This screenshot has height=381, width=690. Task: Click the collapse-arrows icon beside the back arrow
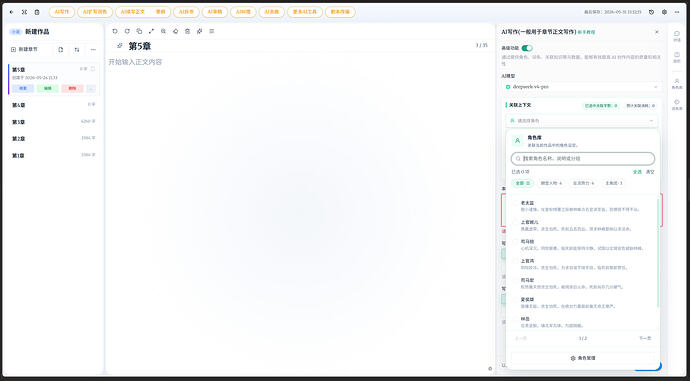(24, 12)
